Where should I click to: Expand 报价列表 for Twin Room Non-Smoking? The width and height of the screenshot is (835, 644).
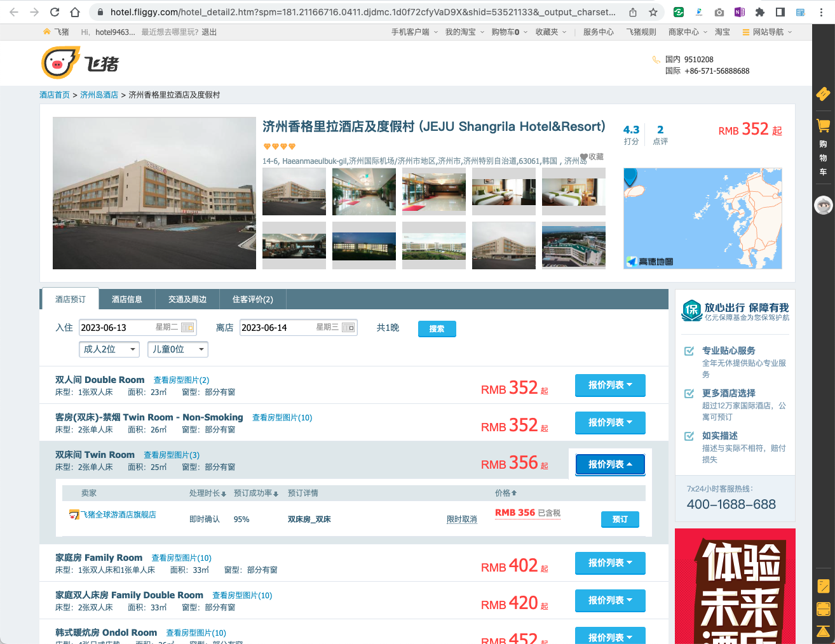point(610,422)
